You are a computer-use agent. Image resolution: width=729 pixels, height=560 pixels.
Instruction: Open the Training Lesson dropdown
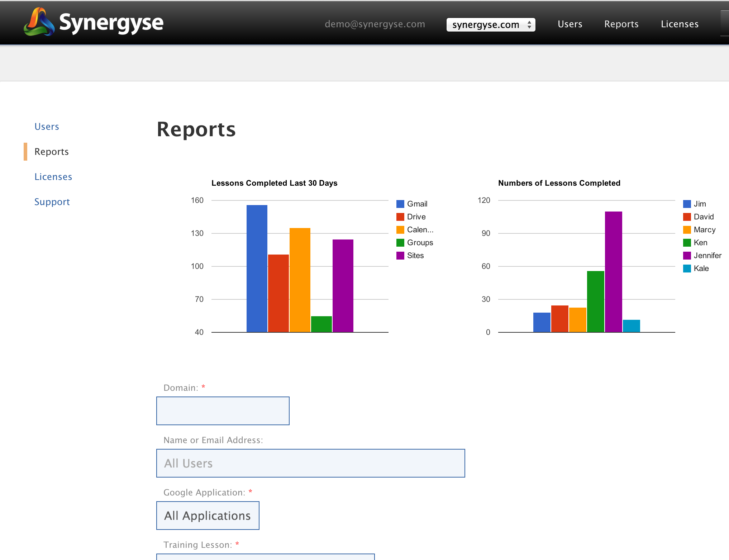coord(265,557)
